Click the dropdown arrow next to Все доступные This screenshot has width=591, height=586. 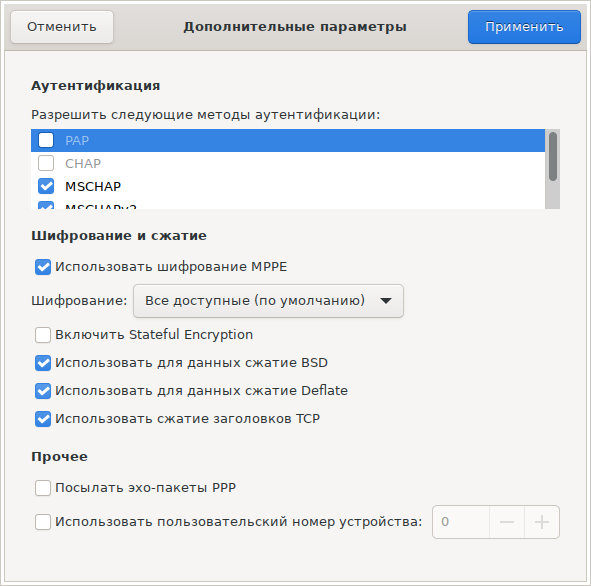[386, 301]
